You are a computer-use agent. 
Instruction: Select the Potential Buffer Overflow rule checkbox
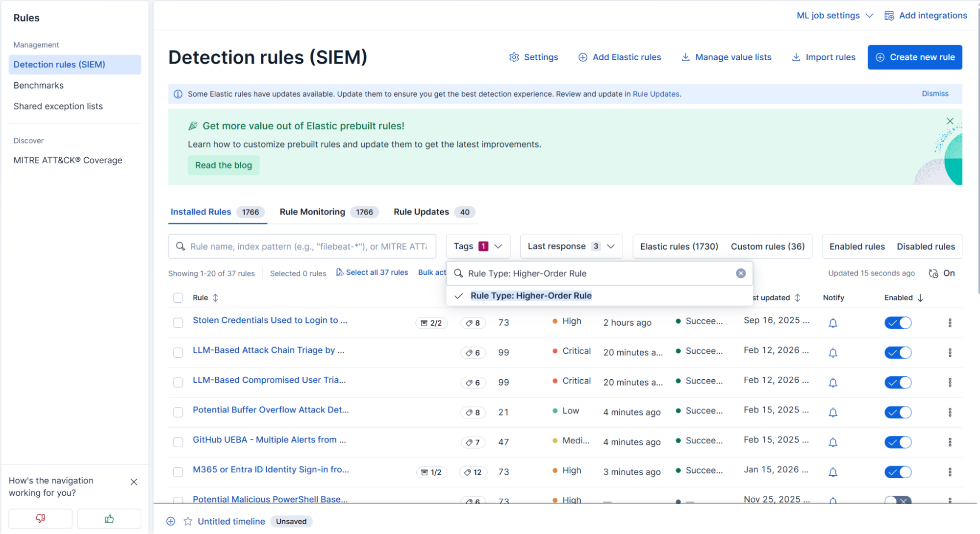(178, 413)
